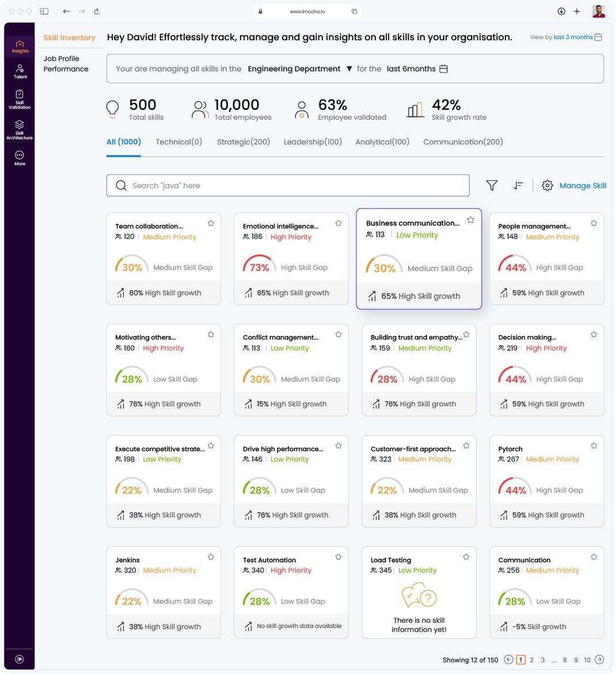Screen dimensions: 616x674
Task: Star the Team collaboration skill card
Action: click(210, 223)
